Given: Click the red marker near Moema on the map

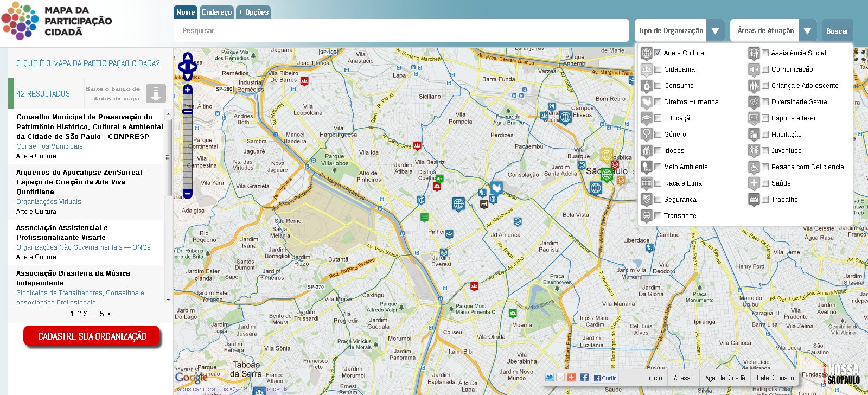Looking at the screenshot, I should click(474, 286).
